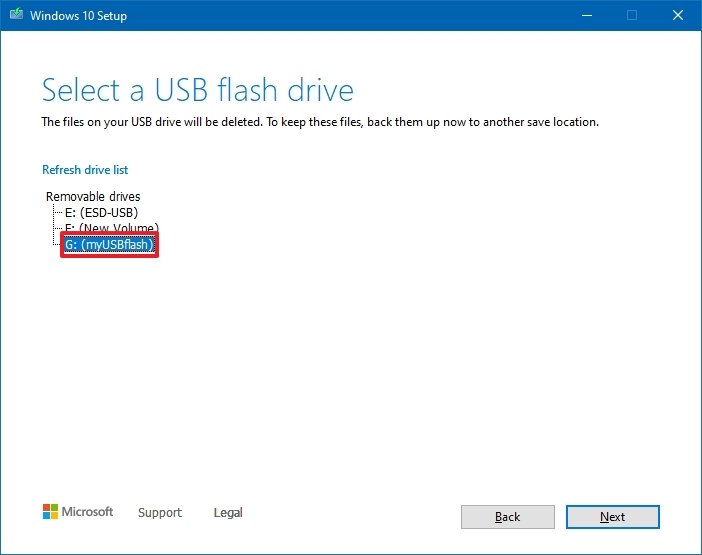Click the Windows 10 Setup title text

78,16
